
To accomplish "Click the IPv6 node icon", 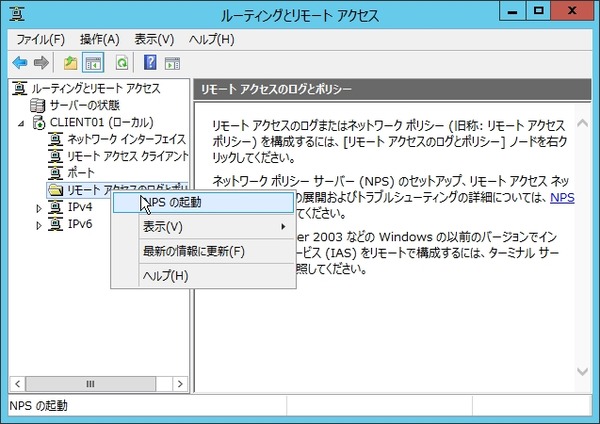I will [55, 224].
